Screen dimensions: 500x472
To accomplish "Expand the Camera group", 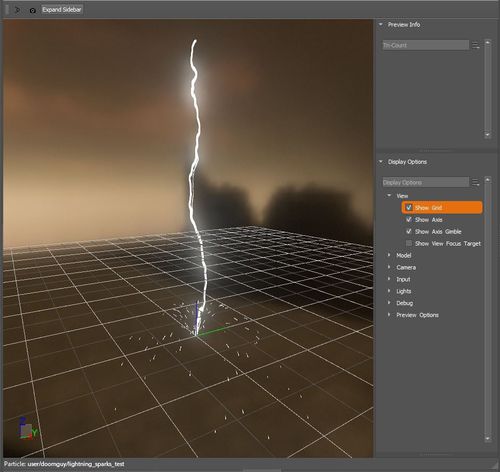I will (x=389, y=267).
